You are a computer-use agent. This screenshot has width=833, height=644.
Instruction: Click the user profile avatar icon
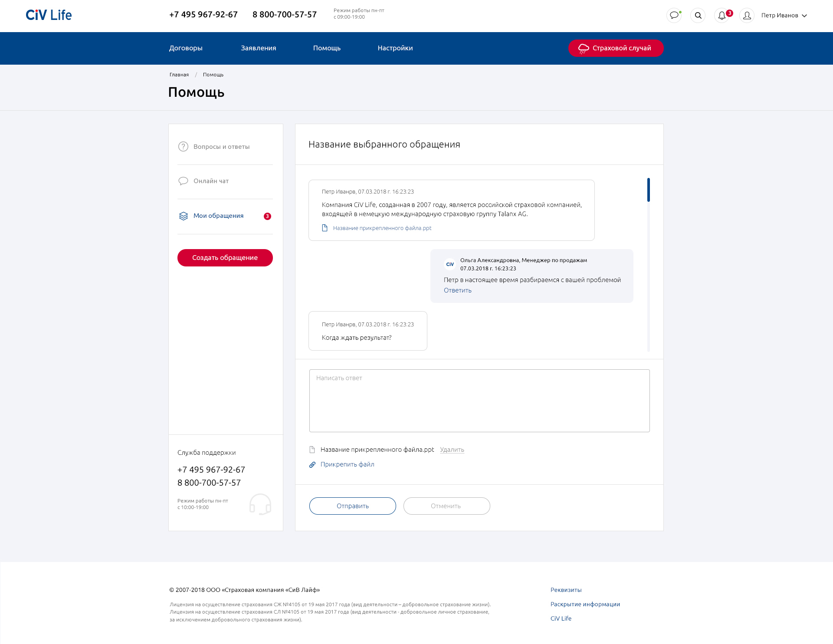point(747,15)
